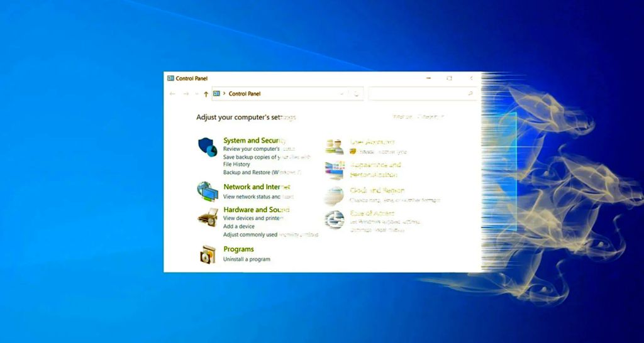This screenshot has width=644, height=343.
Task: Open the File History backup link
Action: coord(236,164)
